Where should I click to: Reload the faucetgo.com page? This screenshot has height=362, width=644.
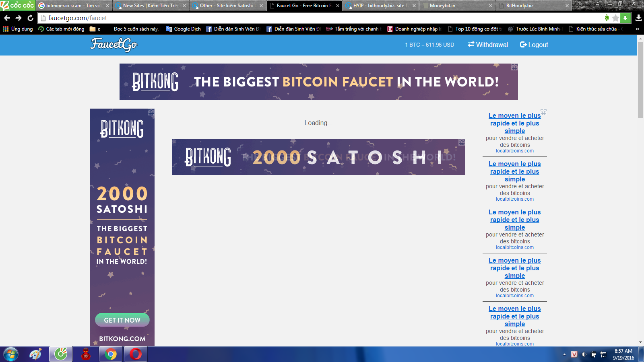[31, 18]
